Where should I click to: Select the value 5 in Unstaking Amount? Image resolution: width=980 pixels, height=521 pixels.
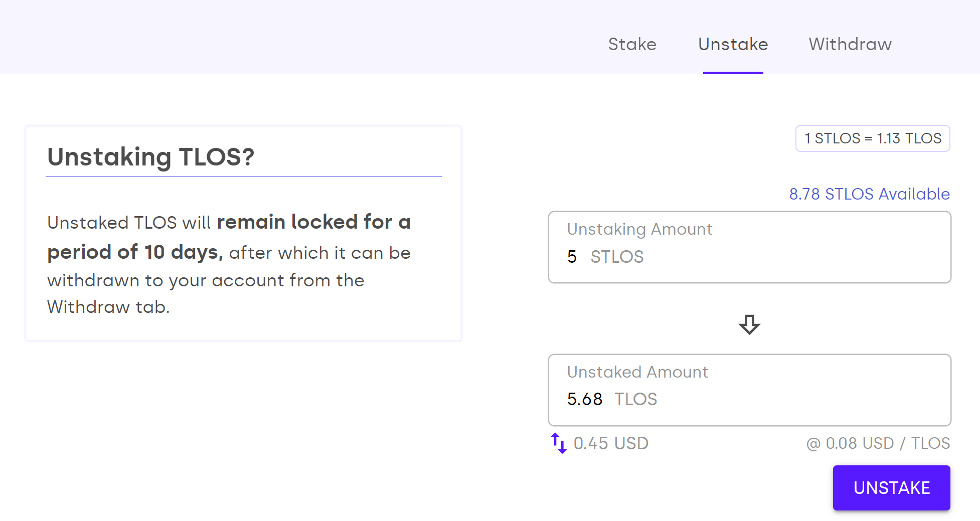pos(571,257)
